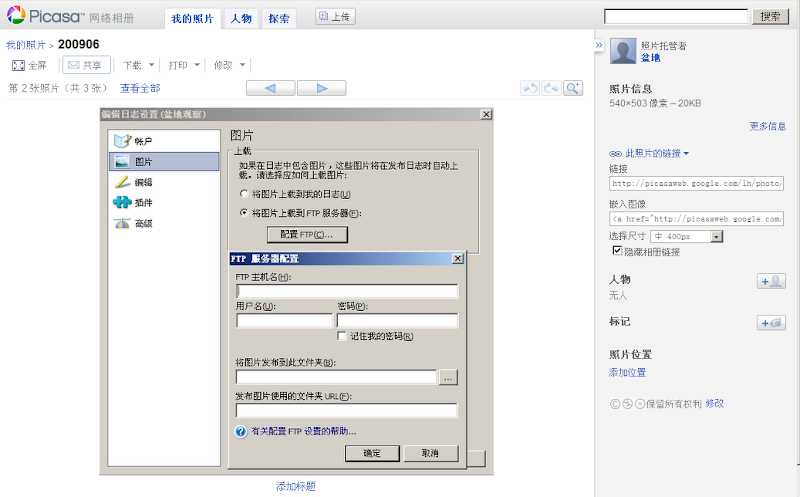Go to 我的照片 breadcrumb link
This screenshot has height=497, width=800.
26,45
